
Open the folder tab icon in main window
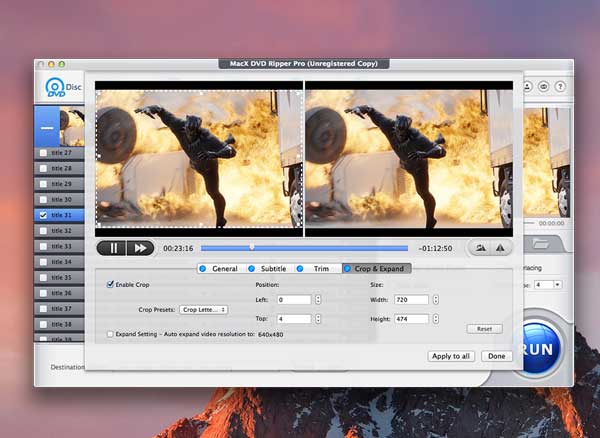pos(541,244)
